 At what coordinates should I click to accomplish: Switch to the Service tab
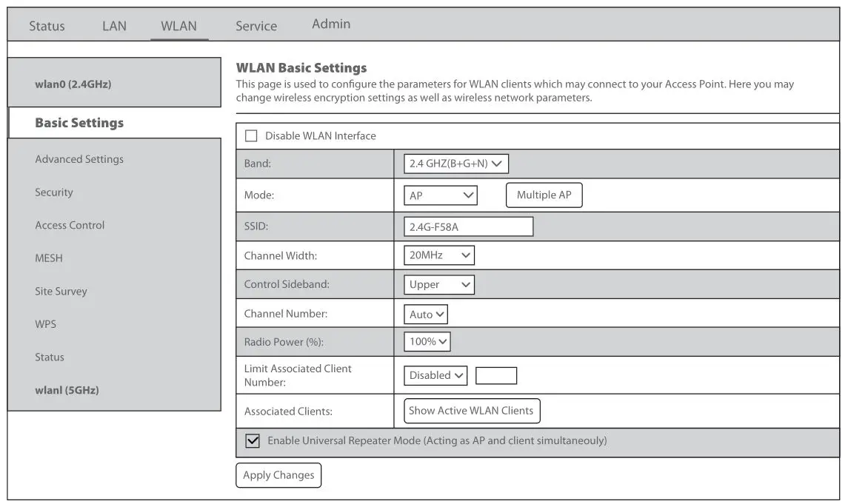256,26
